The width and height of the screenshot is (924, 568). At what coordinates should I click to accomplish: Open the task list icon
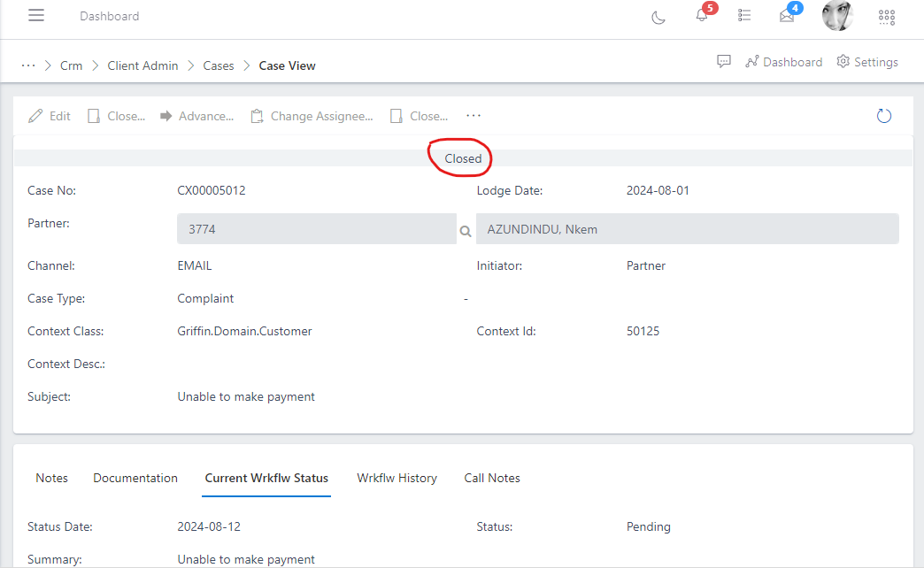pos(744,16)
